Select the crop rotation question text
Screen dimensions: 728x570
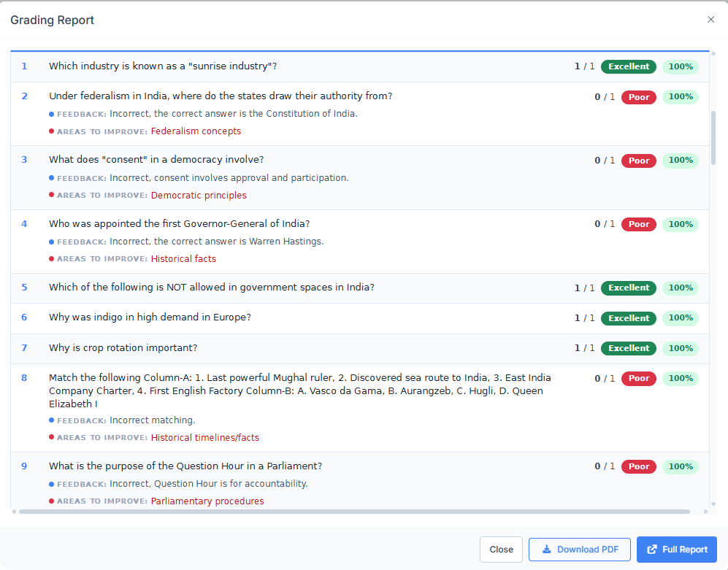tap(123, 348)
